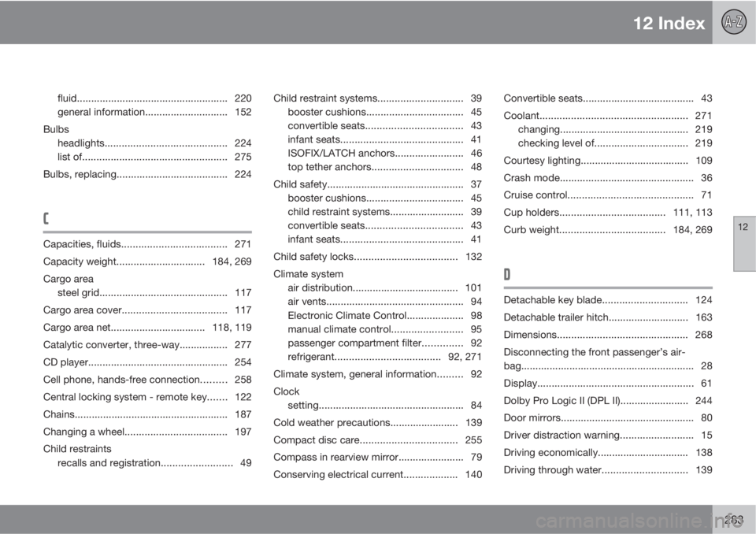Select the 'Child safety' entry page 37
The image size is (756, 534).
pyautogui.click(x=377, y=184)
